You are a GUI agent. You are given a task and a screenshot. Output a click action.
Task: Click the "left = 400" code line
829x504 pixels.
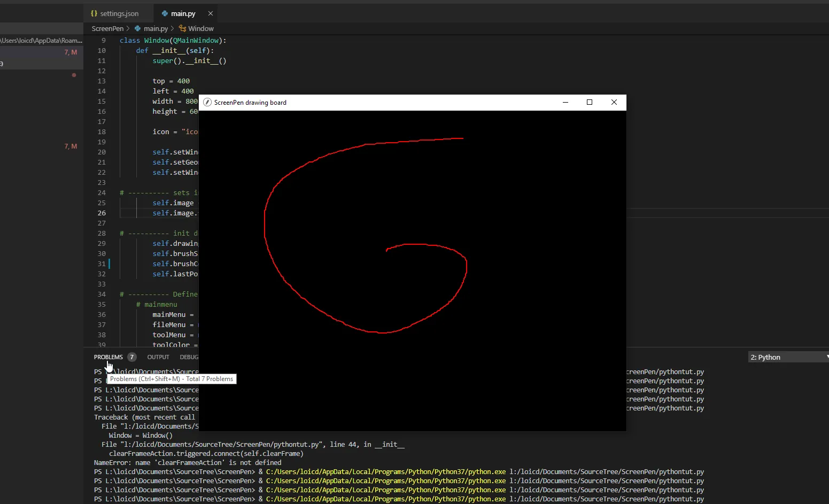(x=173, y=91)
